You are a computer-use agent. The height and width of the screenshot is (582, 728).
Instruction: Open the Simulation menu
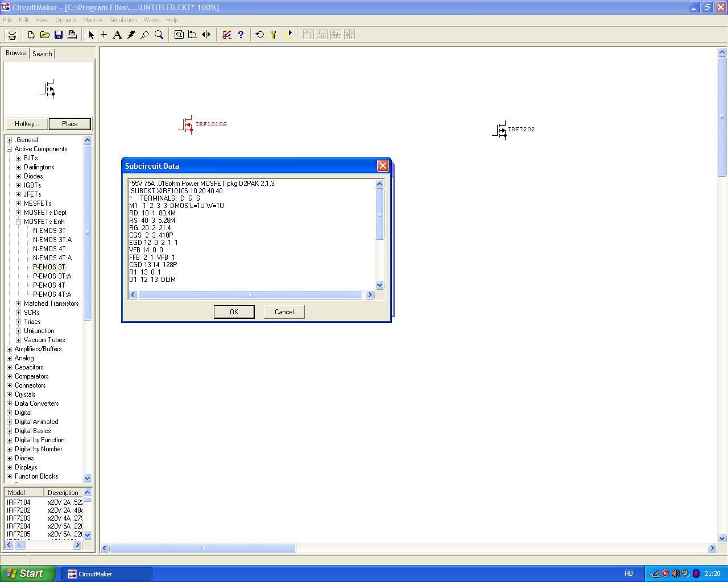123,20
